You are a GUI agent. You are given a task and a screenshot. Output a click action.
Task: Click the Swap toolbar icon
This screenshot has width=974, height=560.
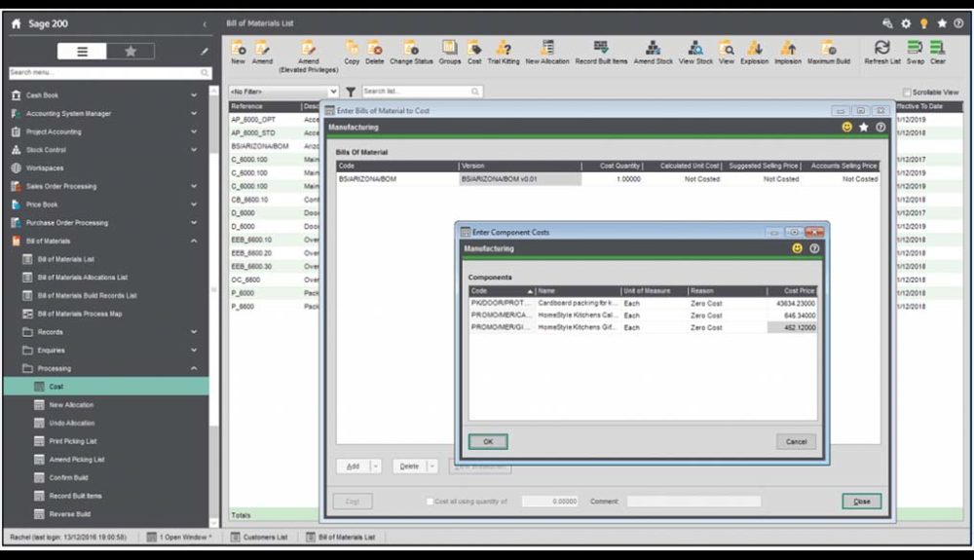(915, 53)
